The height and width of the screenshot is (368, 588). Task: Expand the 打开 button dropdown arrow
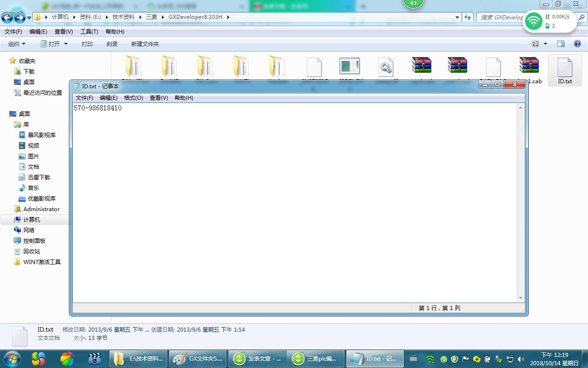click(66, 44)
